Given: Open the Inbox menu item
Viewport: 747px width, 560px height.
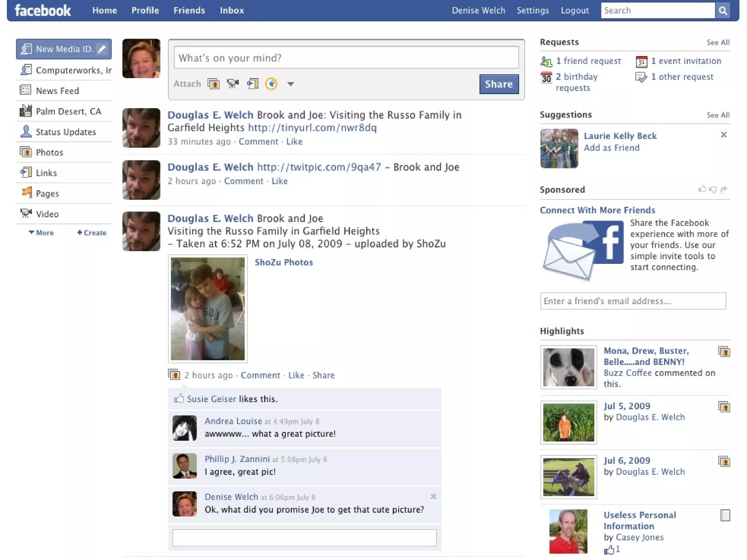Looking at the screenshot, I should [x=232, y=11].
